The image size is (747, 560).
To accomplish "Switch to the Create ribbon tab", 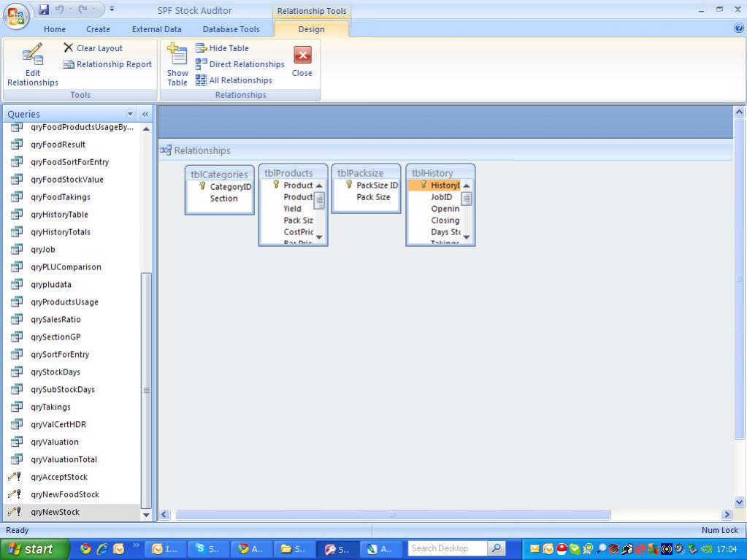I will click(98, 29).
